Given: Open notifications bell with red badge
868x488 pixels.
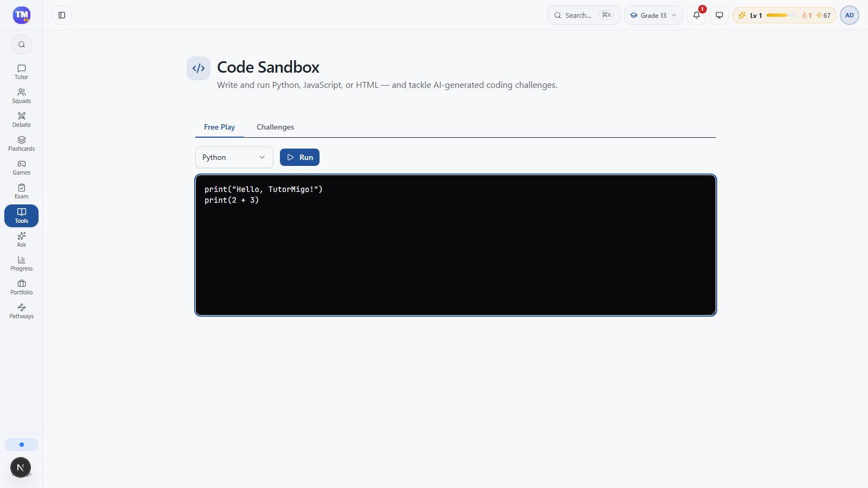Looking at the screenshot, I should click(x=697, y=15).
